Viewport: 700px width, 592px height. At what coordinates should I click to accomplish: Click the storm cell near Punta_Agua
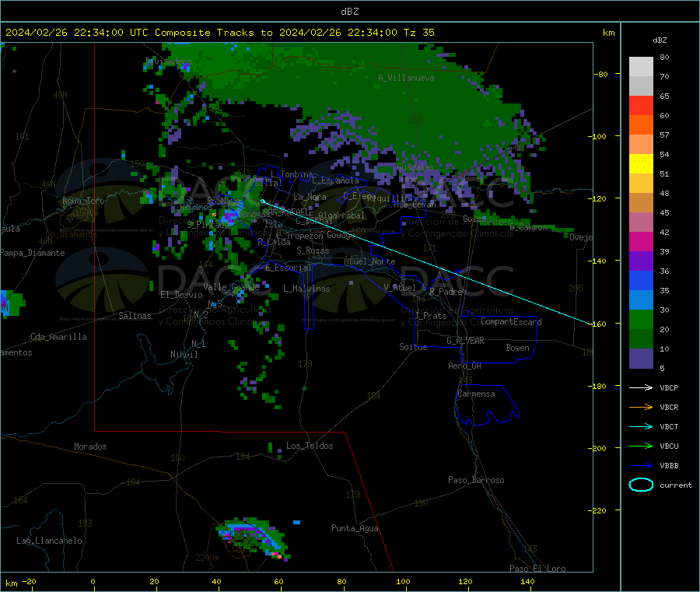click(253, 538)
